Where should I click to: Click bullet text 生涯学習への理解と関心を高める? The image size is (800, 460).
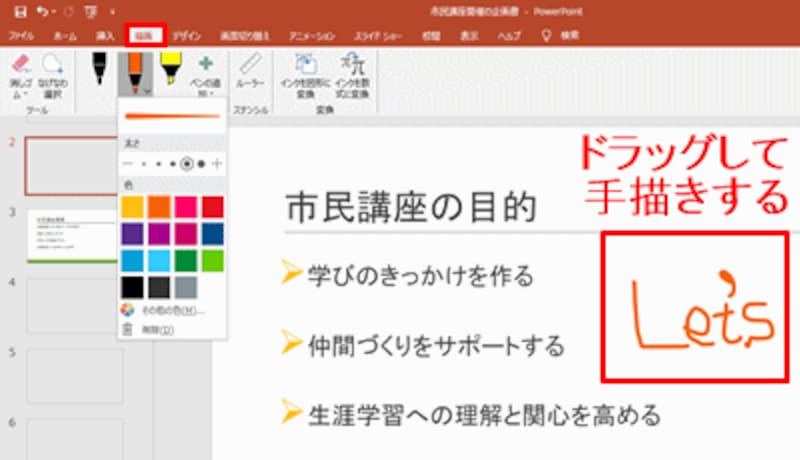484,415
